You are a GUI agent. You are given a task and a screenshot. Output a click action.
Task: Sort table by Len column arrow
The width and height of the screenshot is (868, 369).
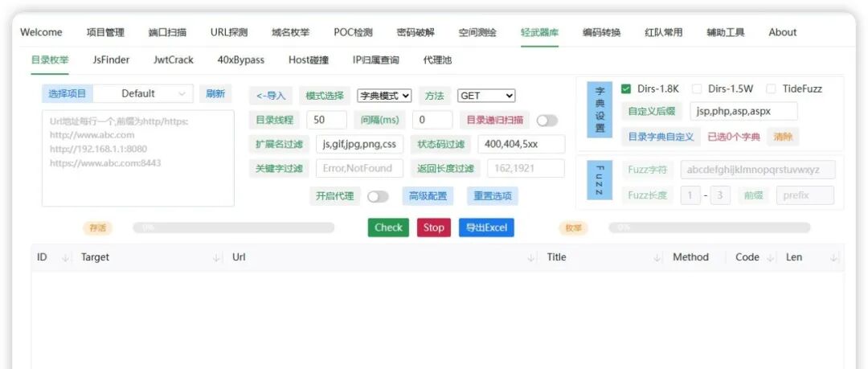[834, 257]
